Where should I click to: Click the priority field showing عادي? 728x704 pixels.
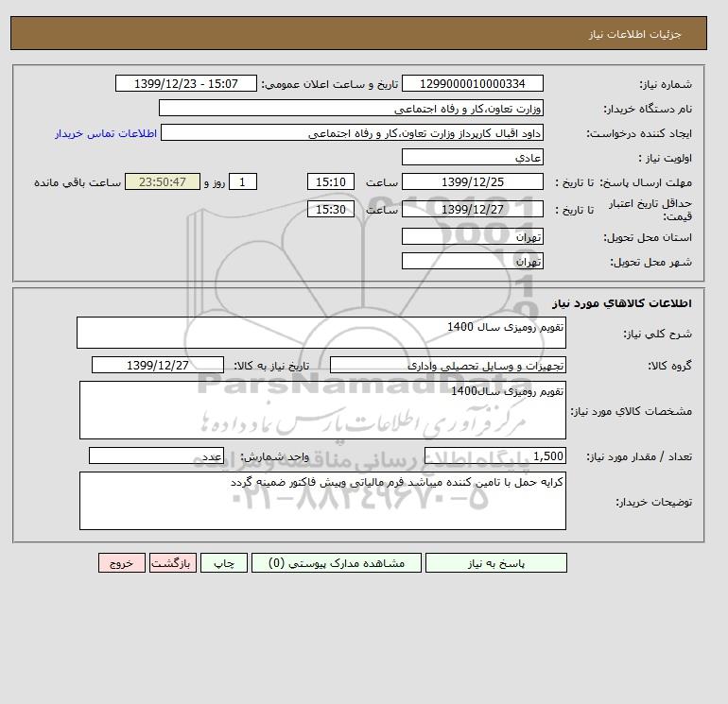point(472,157)
